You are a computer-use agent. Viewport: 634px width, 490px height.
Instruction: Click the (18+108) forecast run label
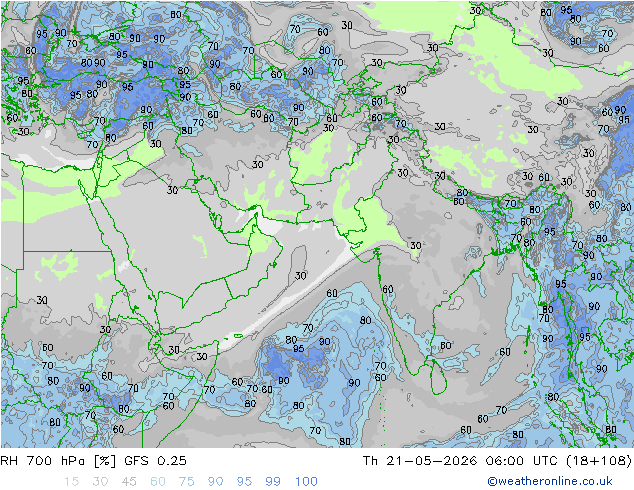click(x=599, y=461)
